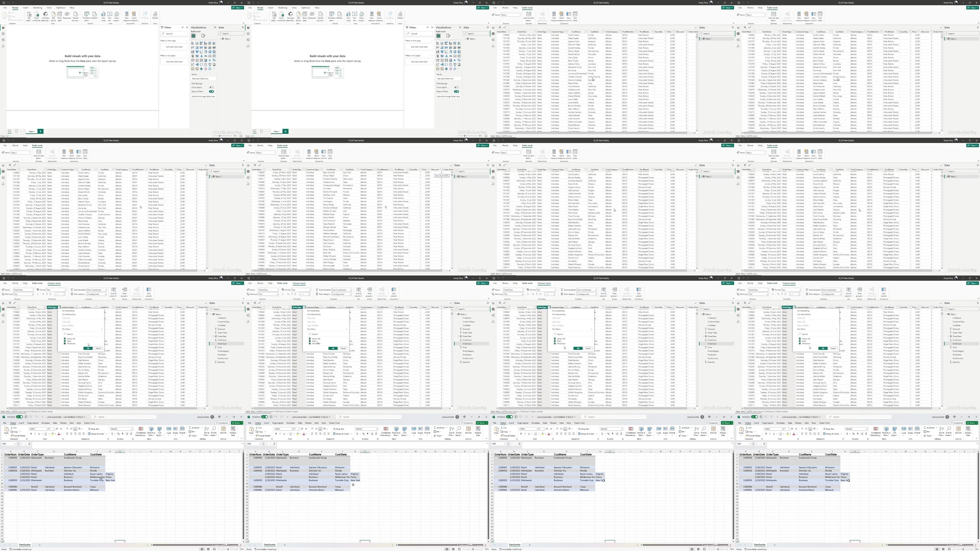Open Data type dropdown in third row second frame
The width and height of the screenshot is (980, 551).
click(268, 294)
